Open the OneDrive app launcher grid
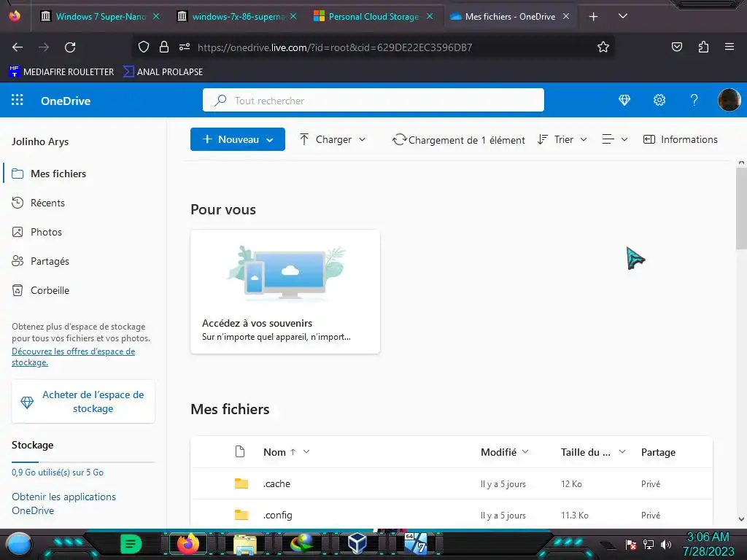Image resolution: width=747 pixels, height=560 pixels. [x=18, y=100]
